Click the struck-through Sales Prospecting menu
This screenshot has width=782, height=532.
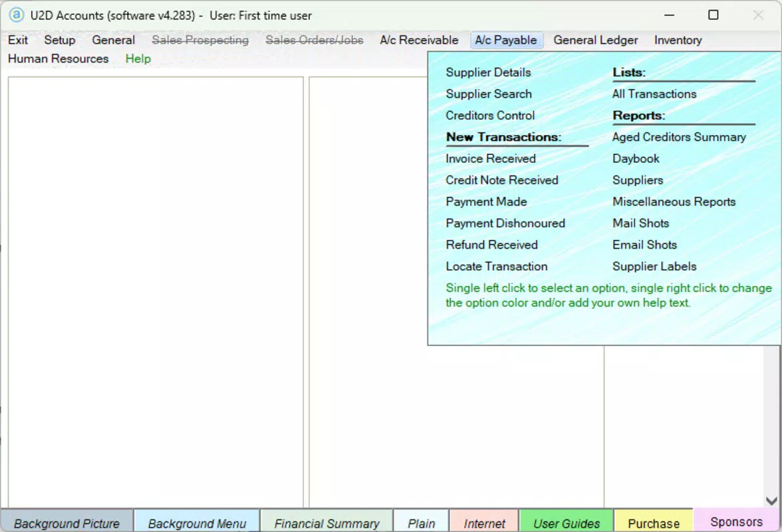(200, 40)
